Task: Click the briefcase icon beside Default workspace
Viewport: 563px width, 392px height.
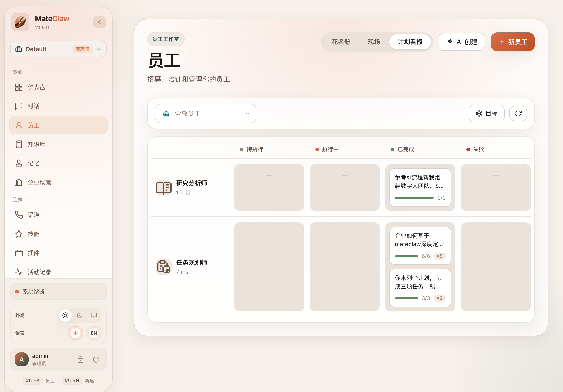Action: [x=19, y=49]
